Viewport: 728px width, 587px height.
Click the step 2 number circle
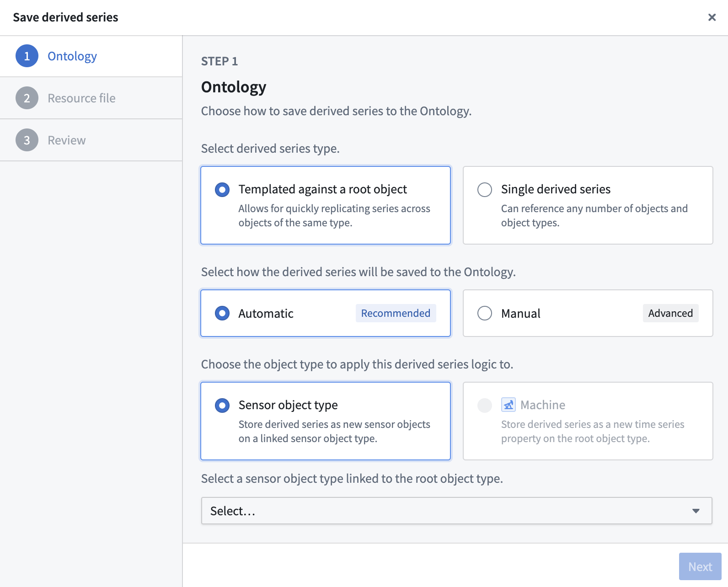(27, 98)
